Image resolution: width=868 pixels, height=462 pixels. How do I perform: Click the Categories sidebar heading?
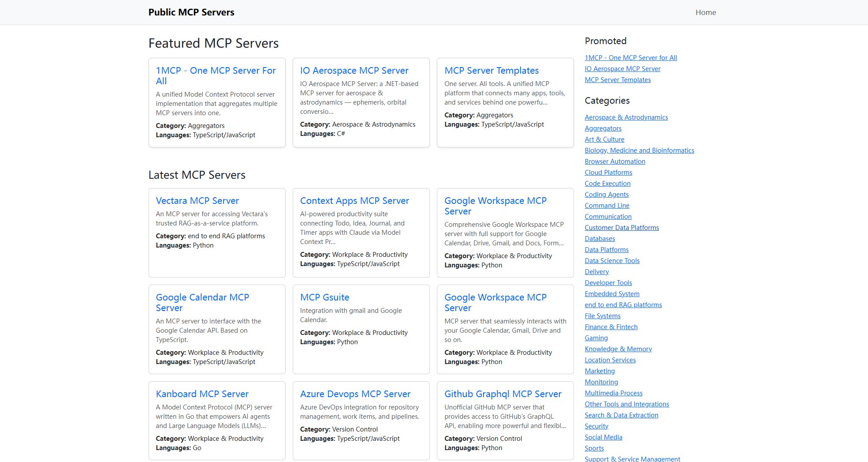607,101
